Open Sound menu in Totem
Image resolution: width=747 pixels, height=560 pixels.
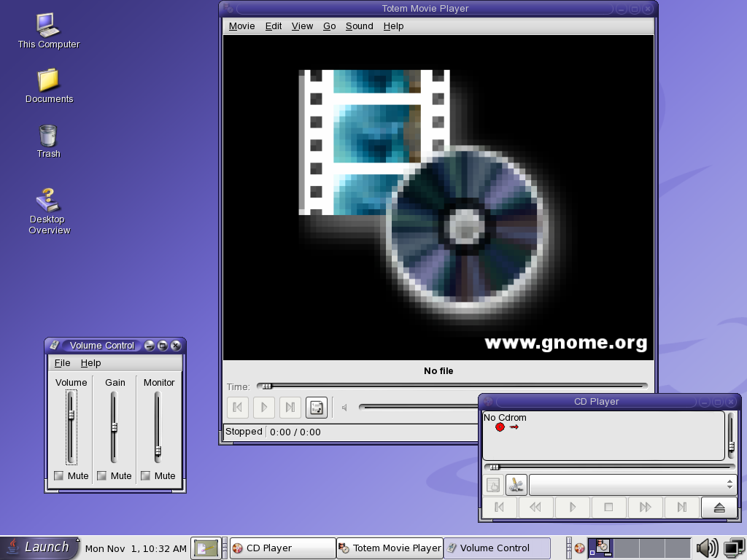[359, 26]
